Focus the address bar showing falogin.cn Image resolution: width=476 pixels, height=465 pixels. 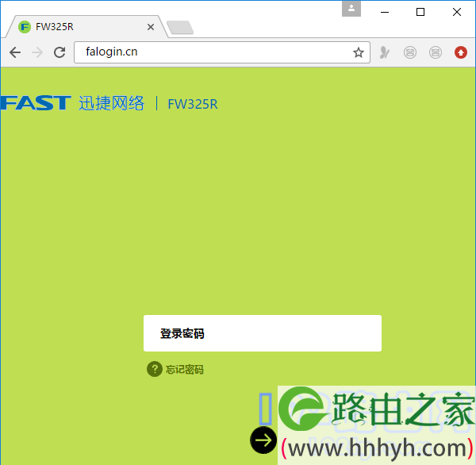coord(214,52)
